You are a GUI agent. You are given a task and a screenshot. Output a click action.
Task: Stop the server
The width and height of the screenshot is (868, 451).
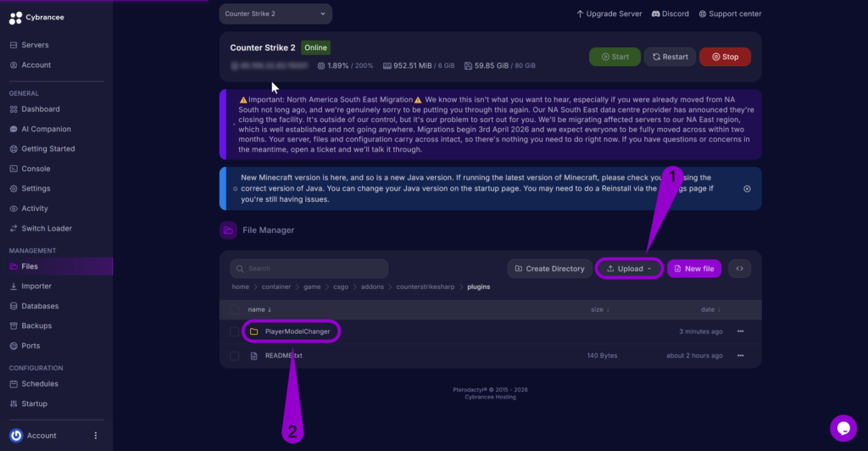725,57
